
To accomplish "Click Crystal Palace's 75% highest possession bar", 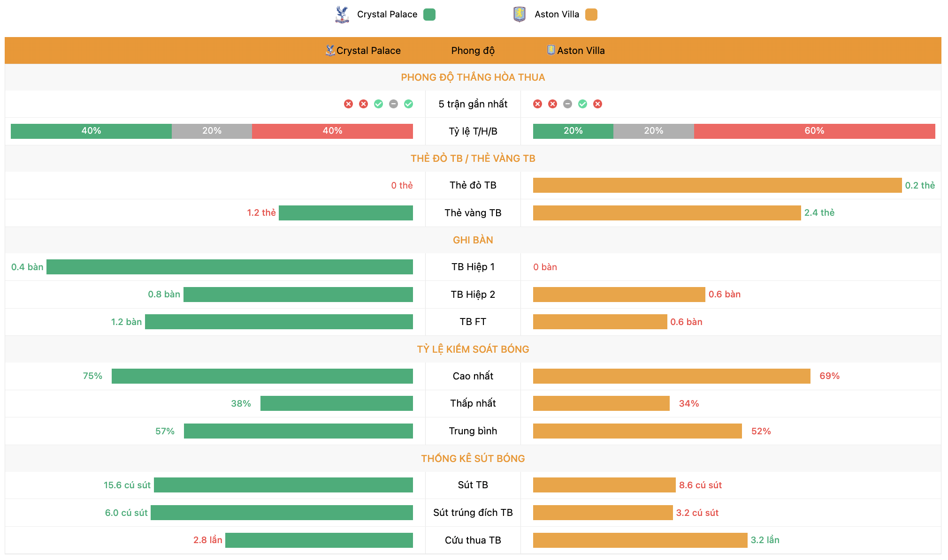I will click(262, 376).
